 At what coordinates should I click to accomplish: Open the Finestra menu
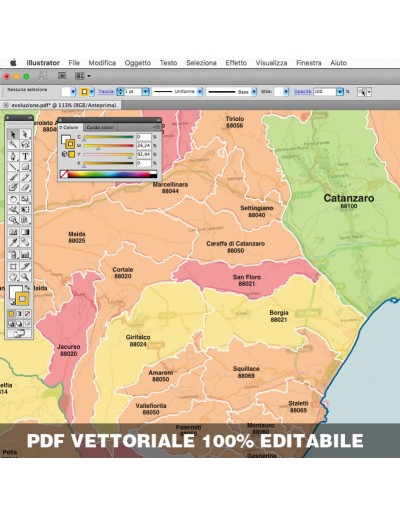coord(309,63)
